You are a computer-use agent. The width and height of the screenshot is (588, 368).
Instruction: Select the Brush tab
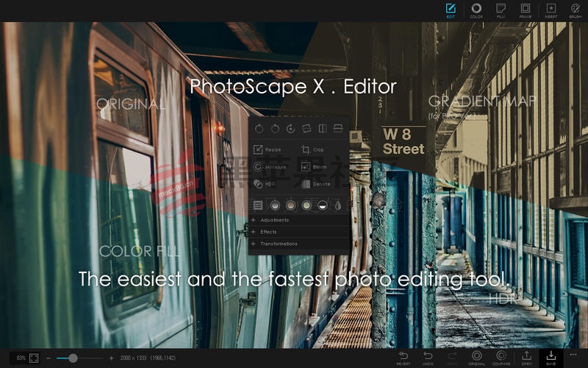tap(576, 10)
